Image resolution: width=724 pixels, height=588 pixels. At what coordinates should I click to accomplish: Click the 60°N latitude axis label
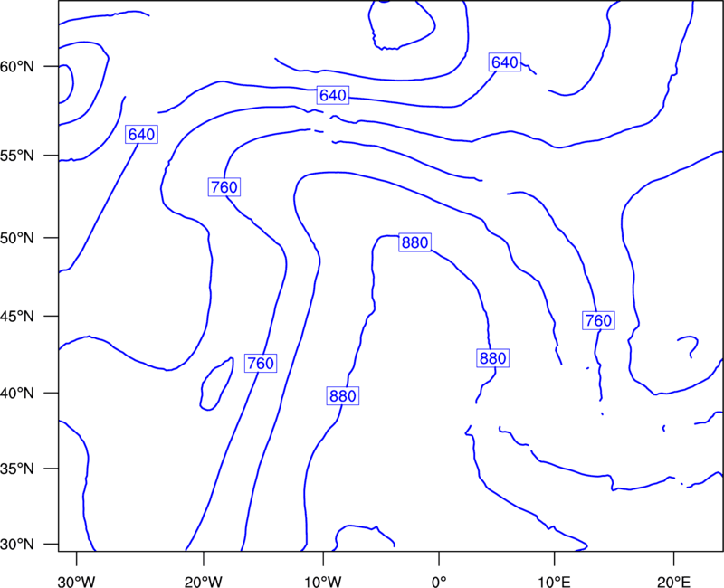point(17,67)
